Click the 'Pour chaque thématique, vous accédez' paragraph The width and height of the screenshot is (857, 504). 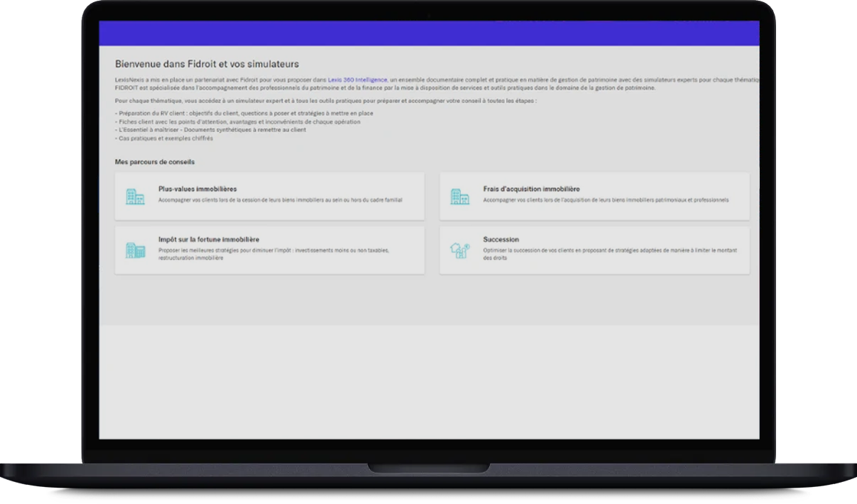click(326, 102)
